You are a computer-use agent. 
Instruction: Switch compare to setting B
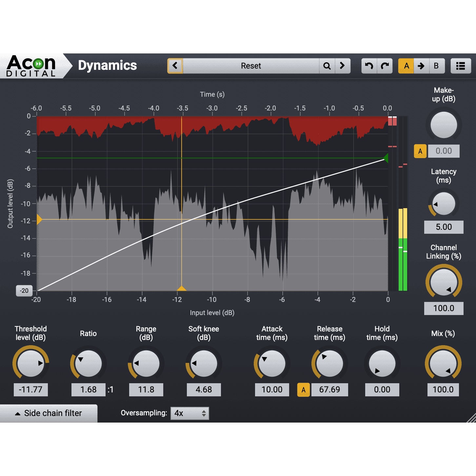pyautogui.click(x=436, y=66)
